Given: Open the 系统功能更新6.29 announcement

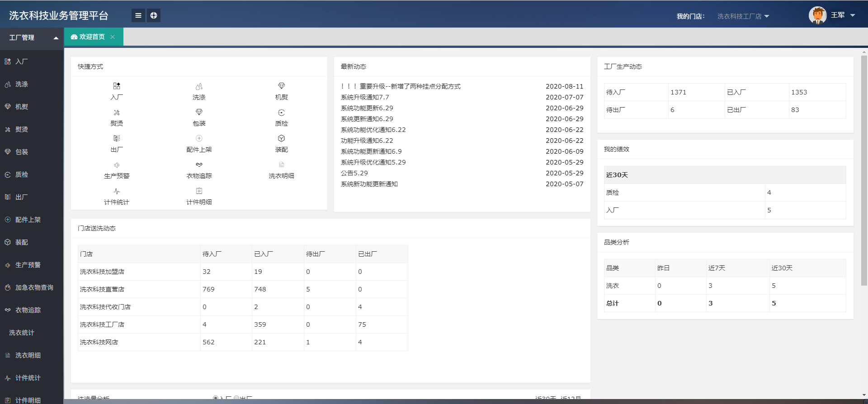Looking at the screenshot, I should click(x=367, y=108).
